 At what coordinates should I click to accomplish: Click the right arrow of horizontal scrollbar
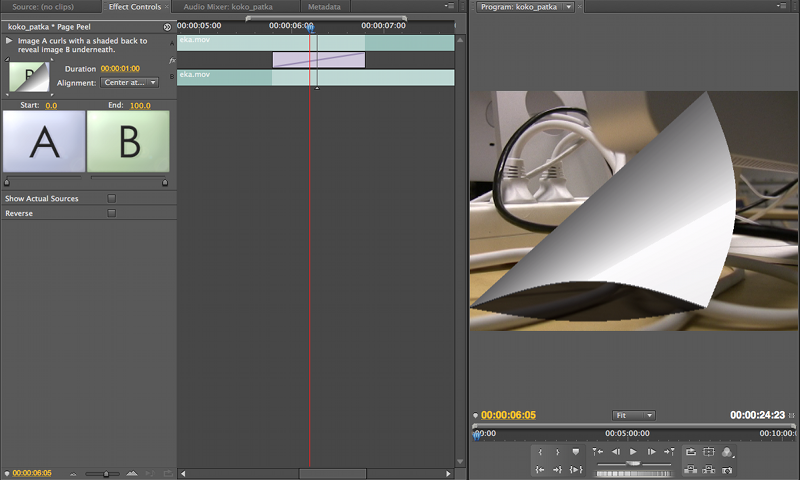coord(448,474)
